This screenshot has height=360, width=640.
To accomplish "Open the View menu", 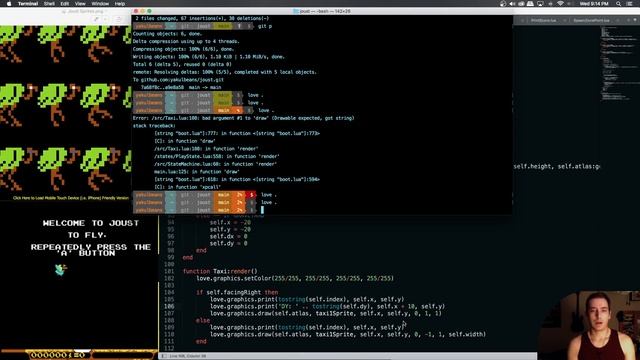I will [80, 4].
